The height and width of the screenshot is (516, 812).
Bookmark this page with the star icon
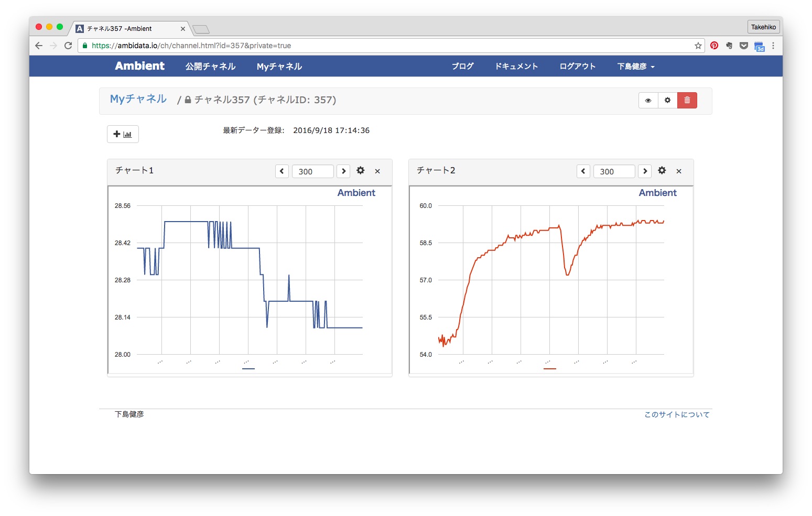click(x=698, y=46)
